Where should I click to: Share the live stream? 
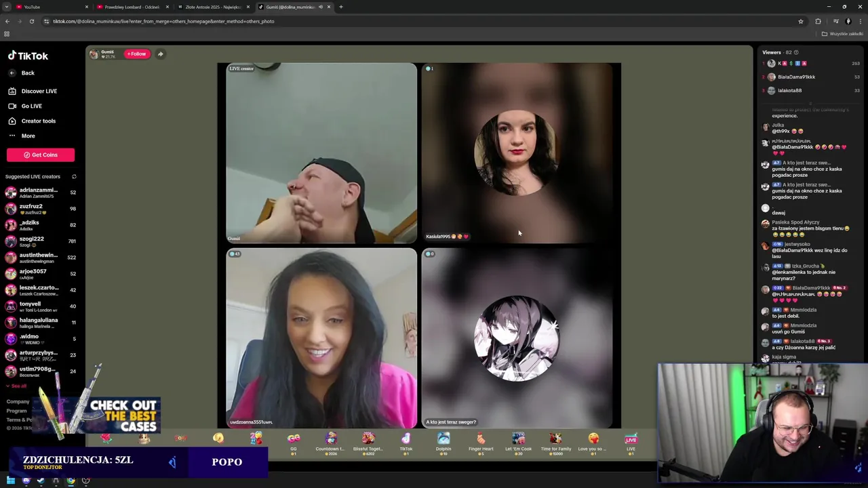[160, 54]
